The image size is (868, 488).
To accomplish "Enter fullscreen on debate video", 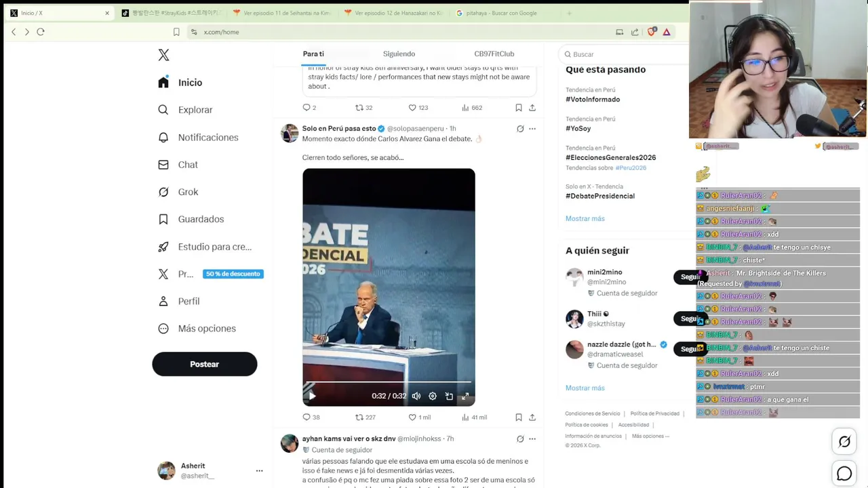I will [x=465, y=396].
